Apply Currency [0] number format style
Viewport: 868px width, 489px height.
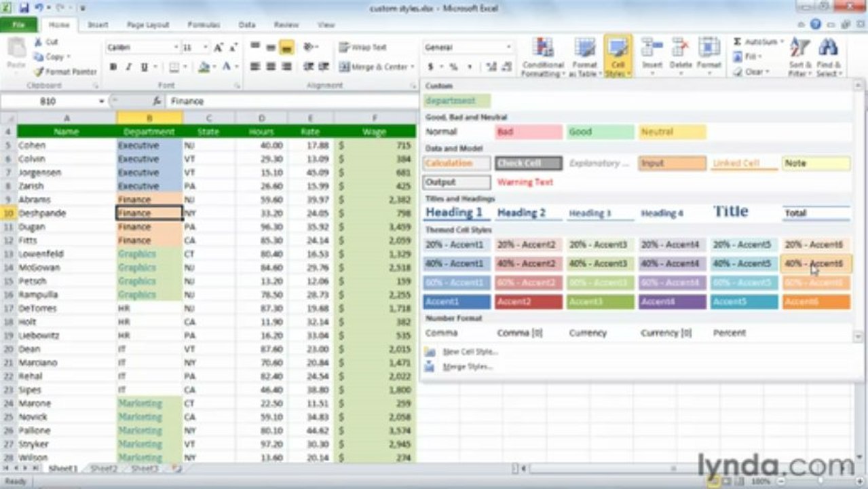coord(673,333)
